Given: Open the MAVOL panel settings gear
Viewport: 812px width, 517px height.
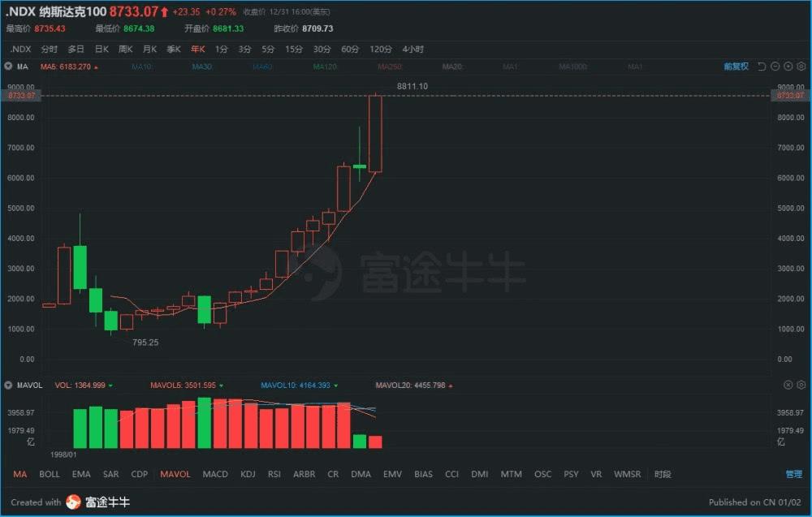Looking at the screenshot, I should coord(800,385).
